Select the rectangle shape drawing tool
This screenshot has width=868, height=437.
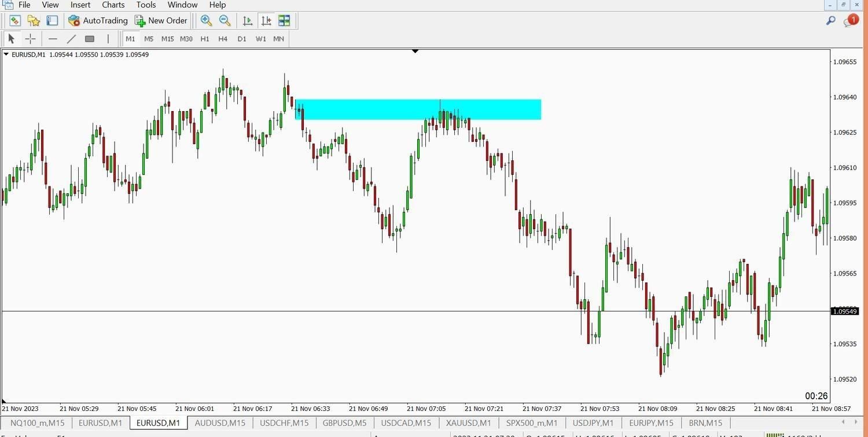90,39
